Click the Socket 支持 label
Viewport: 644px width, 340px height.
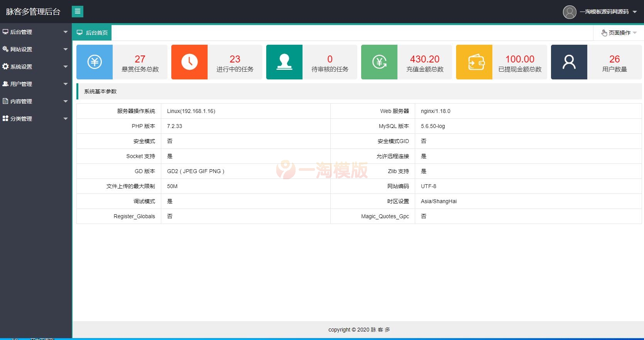[x=140, y=156]
